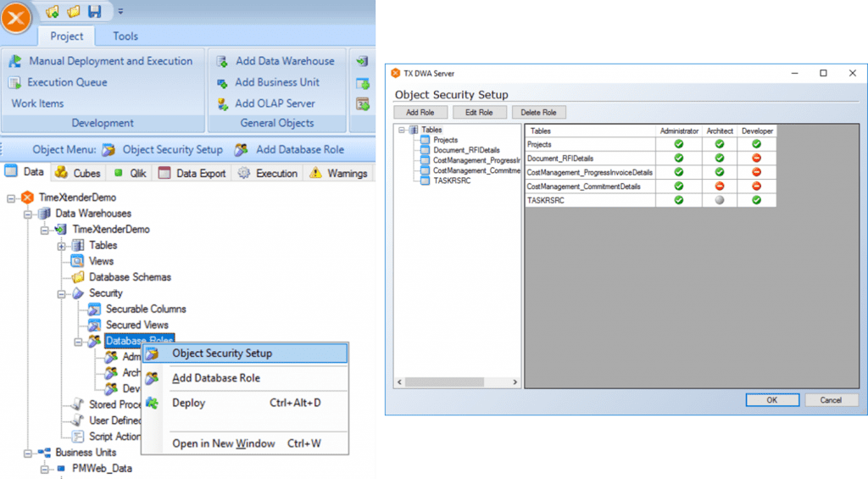Screen dimensions: 868x479
Task: Switch to the Tools ribbon tab
Action: (x=125, y=36)
